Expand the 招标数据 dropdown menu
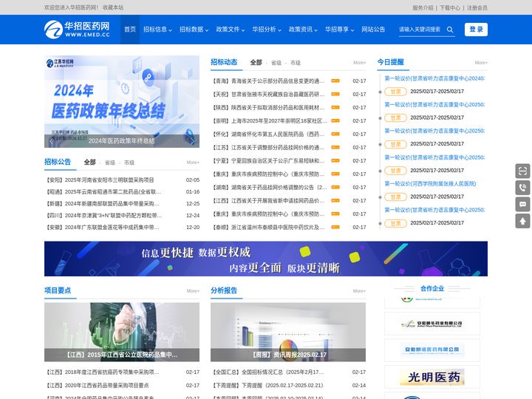The image size is (532, 399). click(x=194, y=30)
